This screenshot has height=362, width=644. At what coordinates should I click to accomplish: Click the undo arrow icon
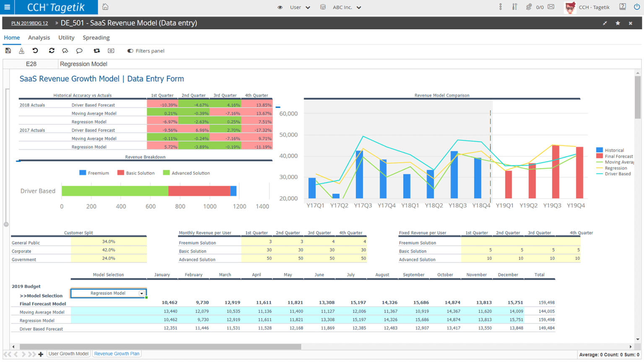(35, 51)
